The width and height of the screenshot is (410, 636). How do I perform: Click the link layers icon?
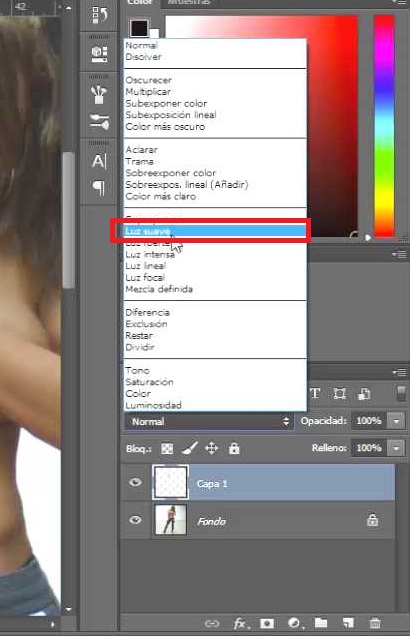point(212,623)
